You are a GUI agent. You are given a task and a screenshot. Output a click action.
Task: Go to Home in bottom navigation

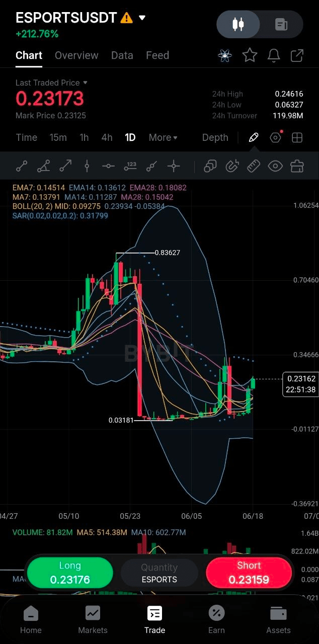coord(31,620)
